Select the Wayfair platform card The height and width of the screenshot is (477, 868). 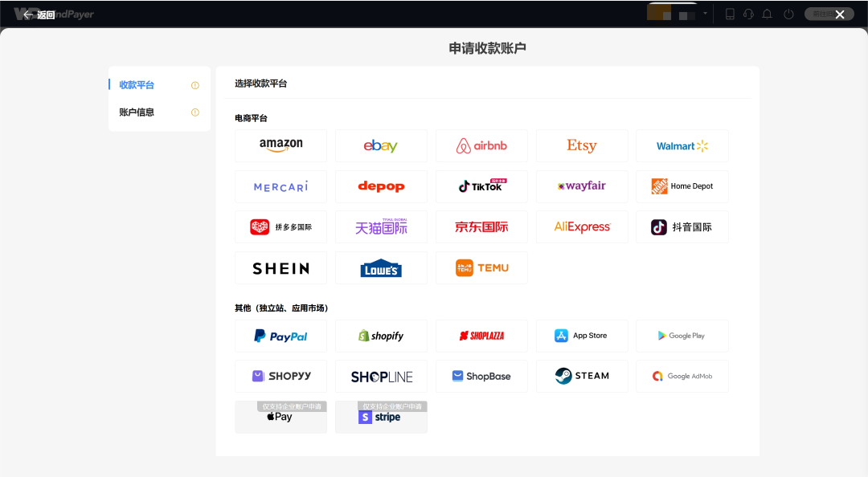(x=582, y=186)
